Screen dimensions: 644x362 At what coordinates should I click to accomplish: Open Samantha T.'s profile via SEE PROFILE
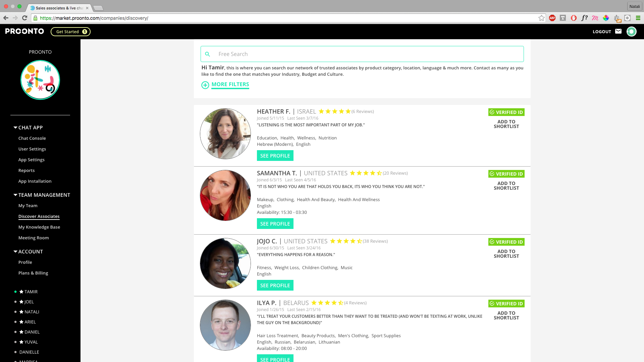[x=275, y=224]
